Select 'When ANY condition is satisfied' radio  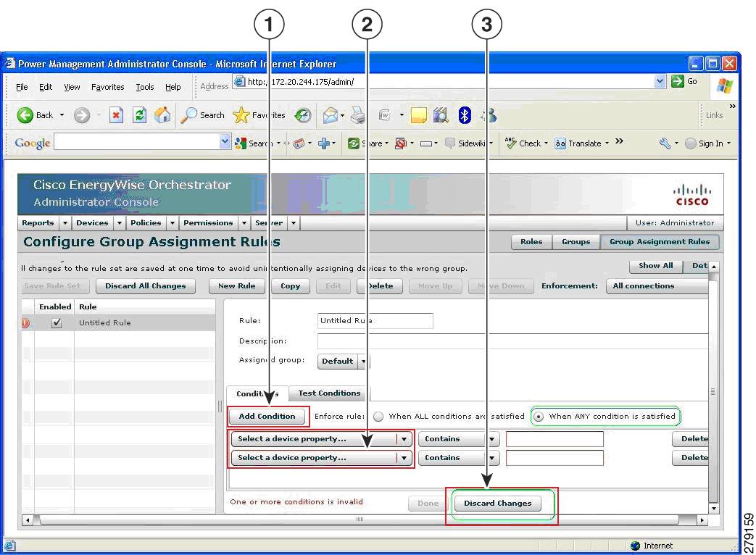pos(539,416)
